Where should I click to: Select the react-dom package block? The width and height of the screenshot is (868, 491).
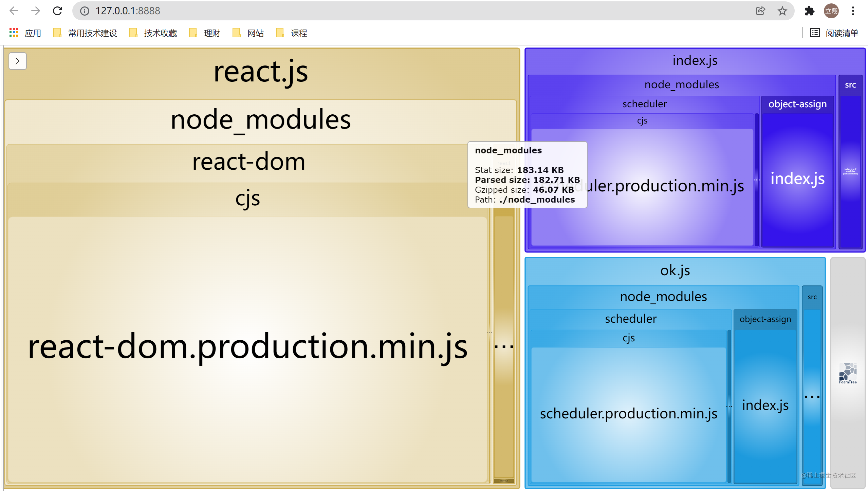pos(248,162)
